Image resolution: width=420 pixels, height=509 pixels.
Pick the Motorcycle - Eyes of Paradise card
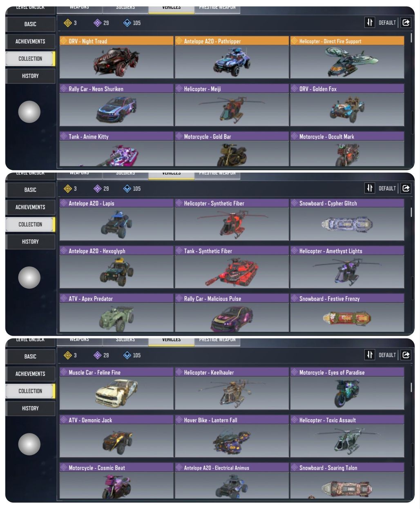click(347, 388)
